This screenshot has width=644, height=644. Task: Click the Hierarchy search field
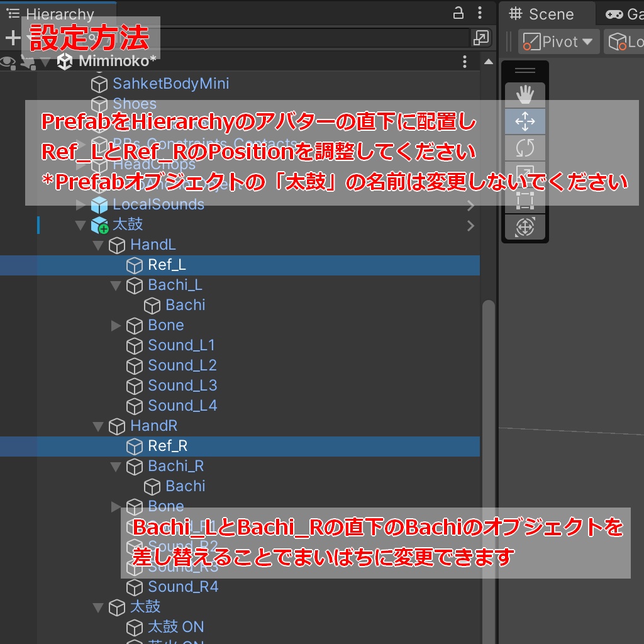[x=275, y=38]
